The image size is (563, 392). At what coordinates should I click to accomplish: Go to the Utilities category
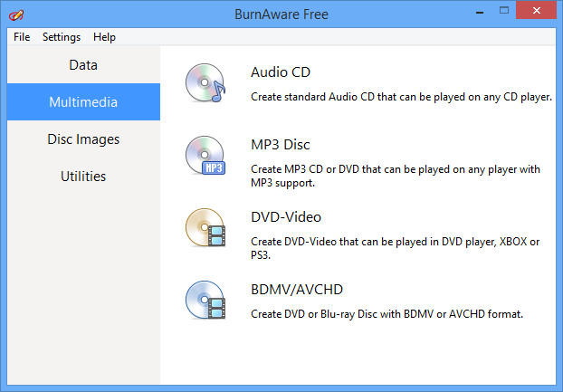83,176
